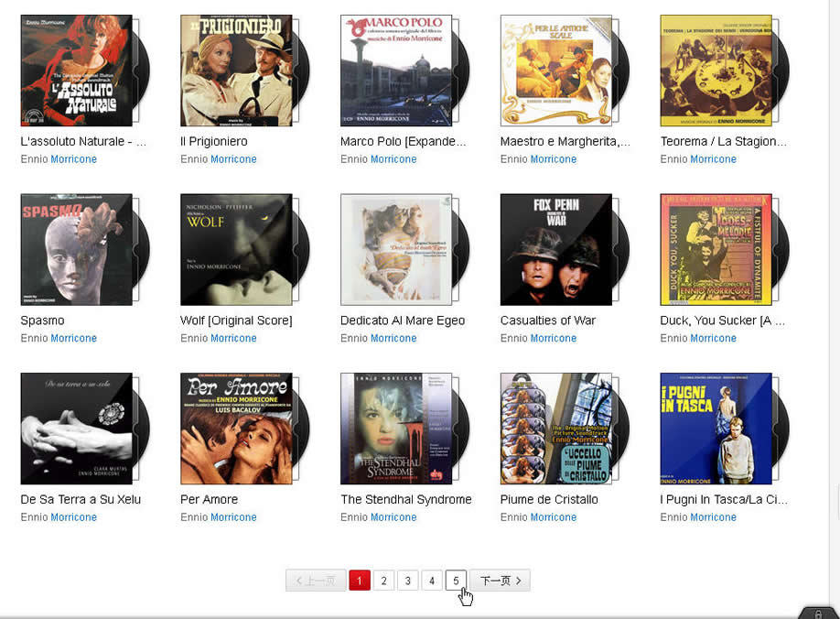This screenshot has height=619, width=840.
Task: Select the Wolf Original Score cover
Action: [x=236, y=249]
